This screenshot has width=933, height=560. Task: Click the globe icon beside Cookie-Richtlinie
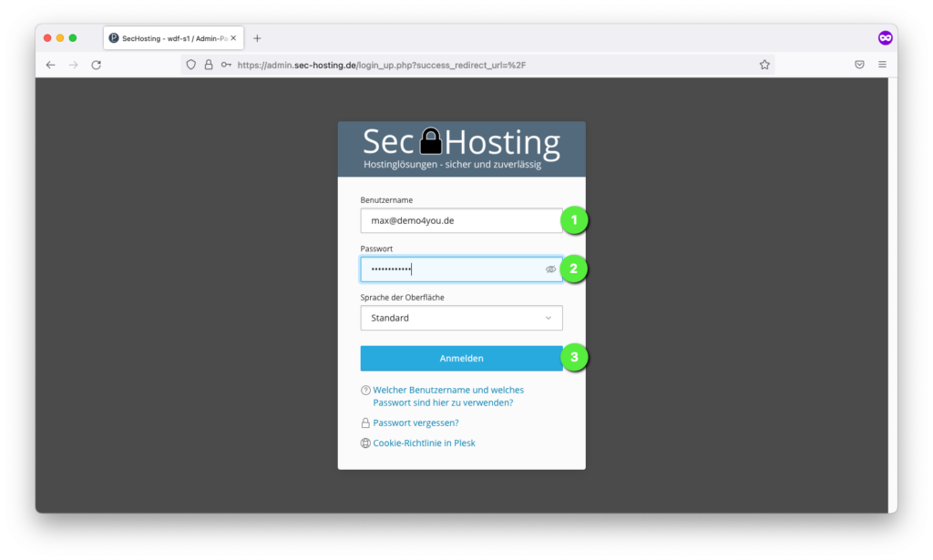pyautogui.click(x=365, y=443)
